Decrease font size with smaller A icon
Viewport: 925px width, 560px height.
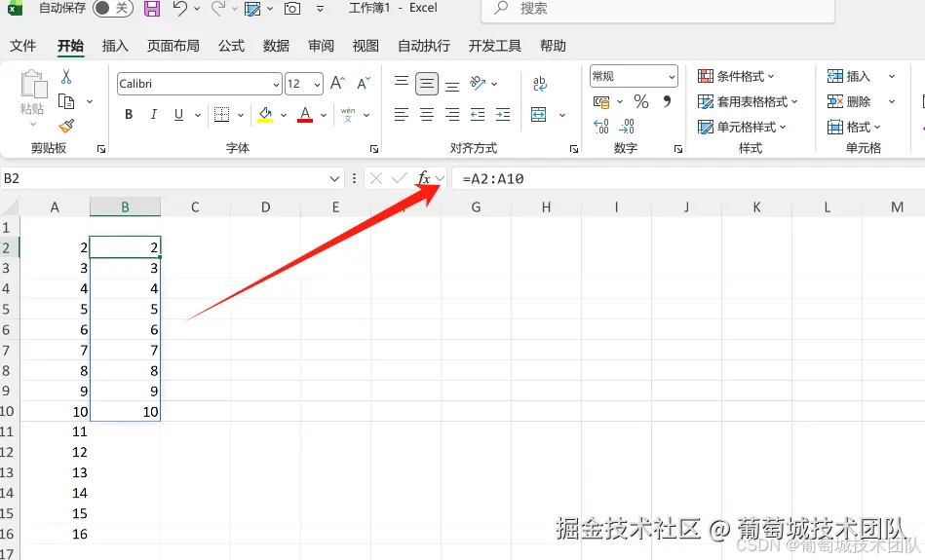[364, 83]
